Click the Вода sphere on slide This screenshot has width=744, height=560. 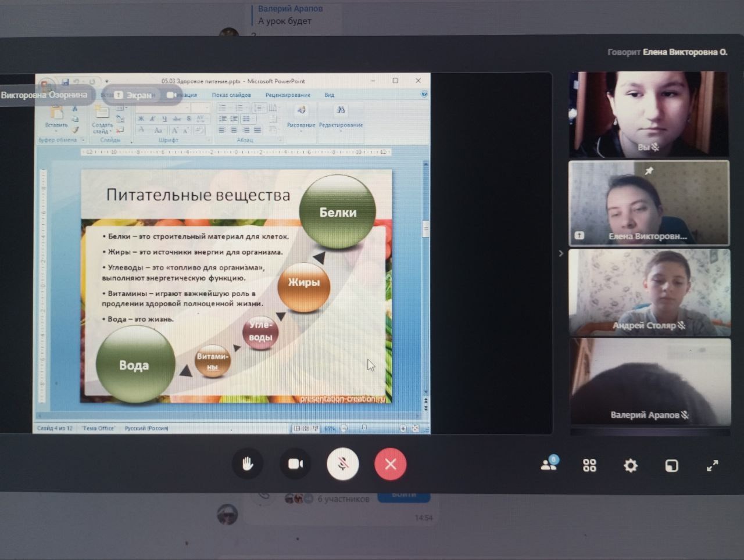pos(135,364)
